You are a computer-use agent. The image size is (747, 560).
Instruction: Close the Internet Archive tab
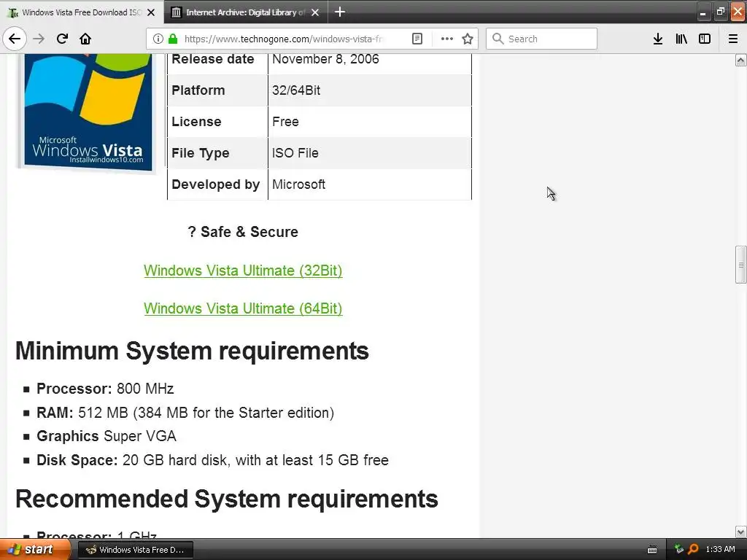(315, 12)
